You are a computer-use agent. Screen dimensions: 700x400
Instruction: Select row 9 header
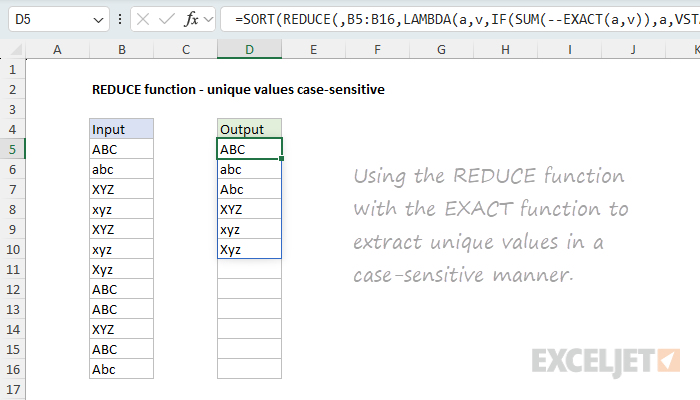[12, 229]
